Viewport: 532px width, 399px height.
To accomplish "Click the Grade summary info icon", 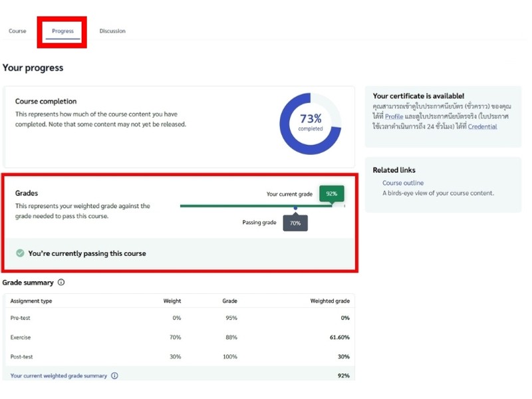I will (61, 282).
